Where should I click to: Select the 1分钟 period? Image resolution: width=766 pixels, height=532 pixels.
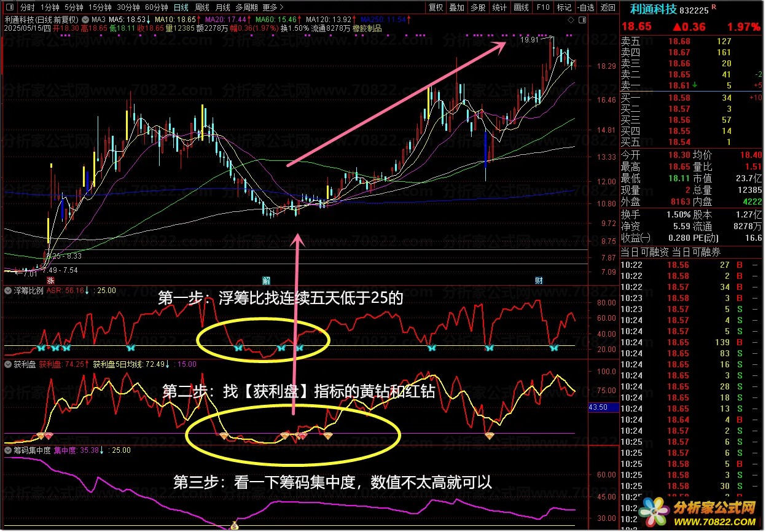(x=50, y=8)
